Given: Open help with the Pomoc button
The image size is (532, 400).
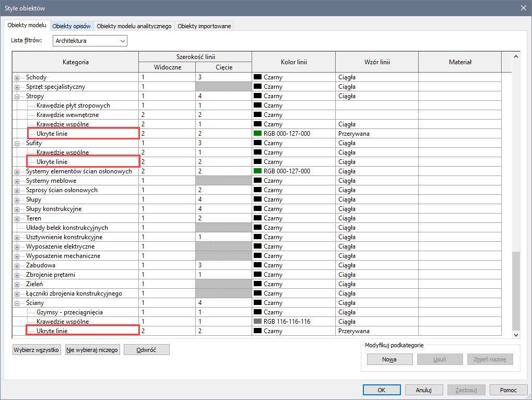Looking at the screenshot, I should click(508, 390).
